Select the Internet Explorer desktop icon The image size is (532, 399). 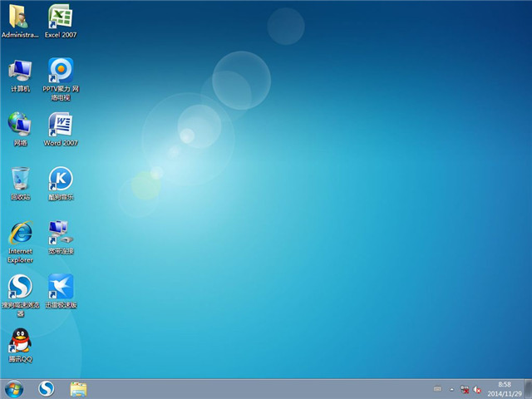(x=20, y=242)
